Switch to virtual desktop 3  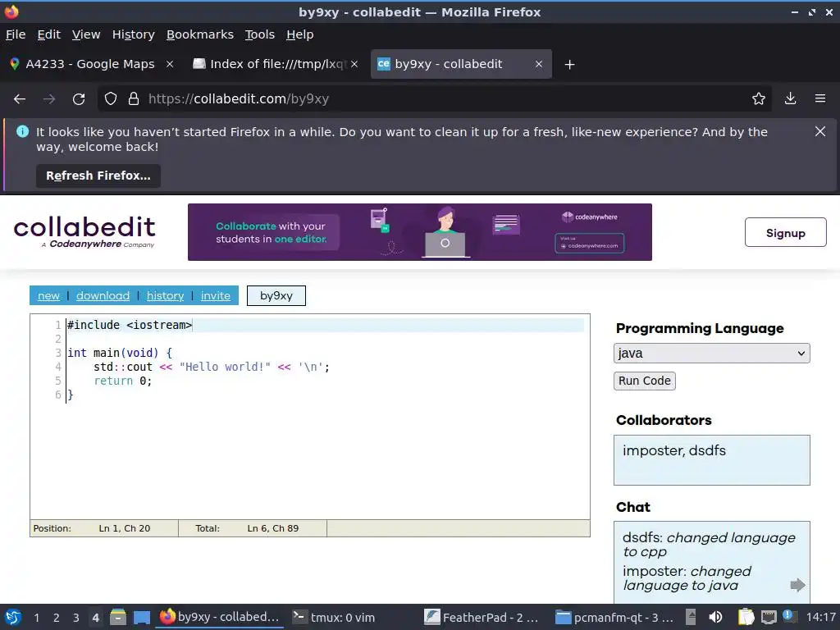tap(76, 618)
